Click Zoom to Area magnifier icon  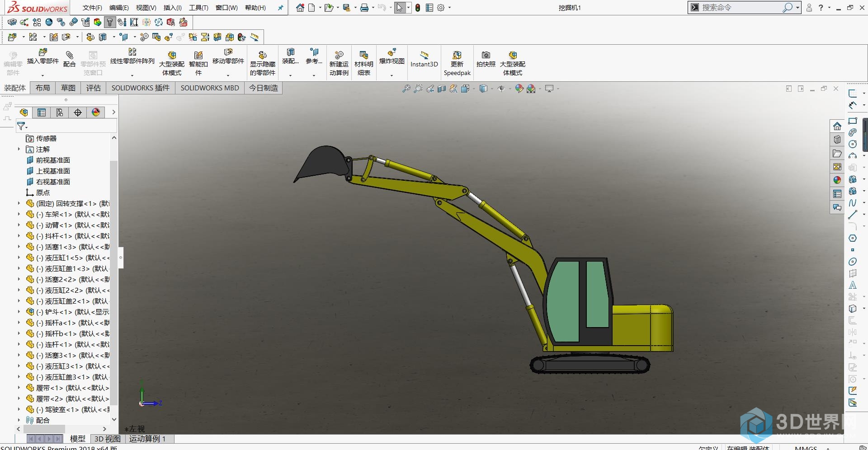418,89
